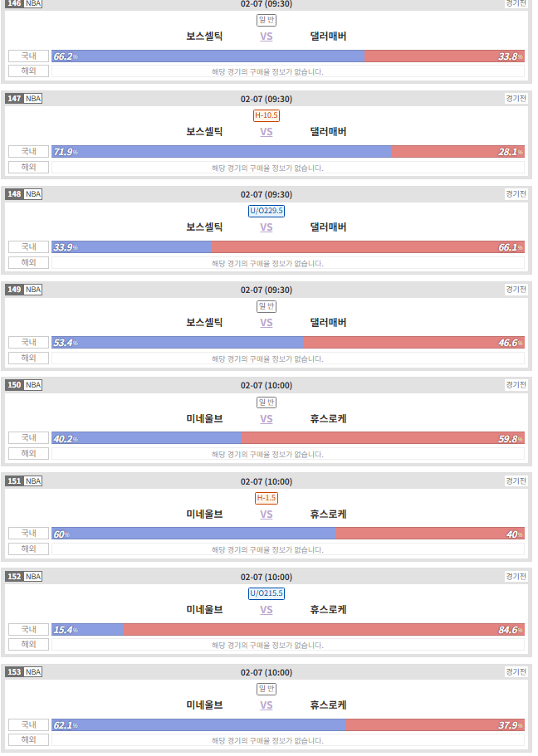Viewport: 538px width, 756px height.
Task: Click the 일반 badge in match 149
Action: 267,306
